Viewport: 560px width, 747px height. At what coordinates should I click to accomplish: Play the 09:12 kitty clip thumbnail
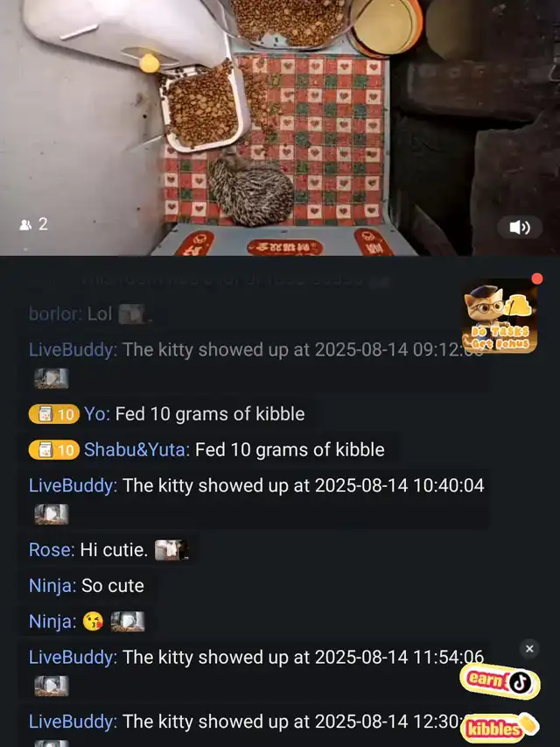click(51, 378)
